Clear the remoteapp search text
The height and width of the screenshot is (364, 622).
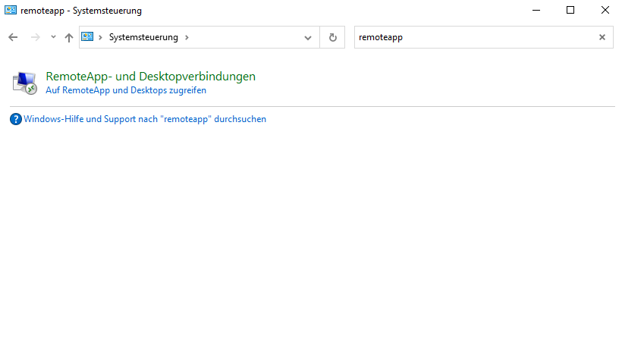point(602,37)
